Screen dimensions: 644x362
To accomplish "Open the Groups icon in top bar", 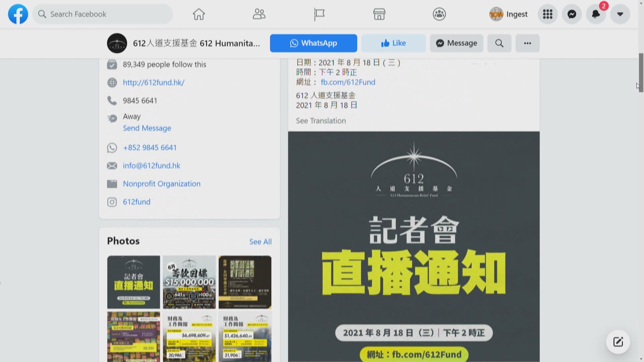I will [x=439, y=14].
